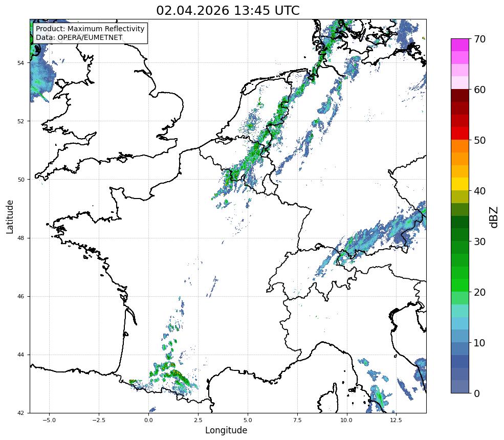Image resolution: width=504 pixels, height=440 pixels.
Task: Click the longitude tick label -2.5
Action: [99, 420]
